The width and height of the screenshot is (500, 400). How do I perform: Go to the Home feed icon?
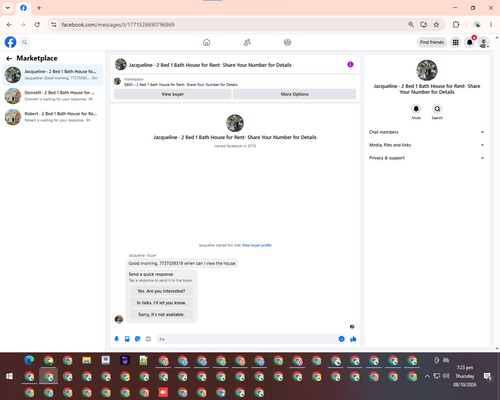207,42
